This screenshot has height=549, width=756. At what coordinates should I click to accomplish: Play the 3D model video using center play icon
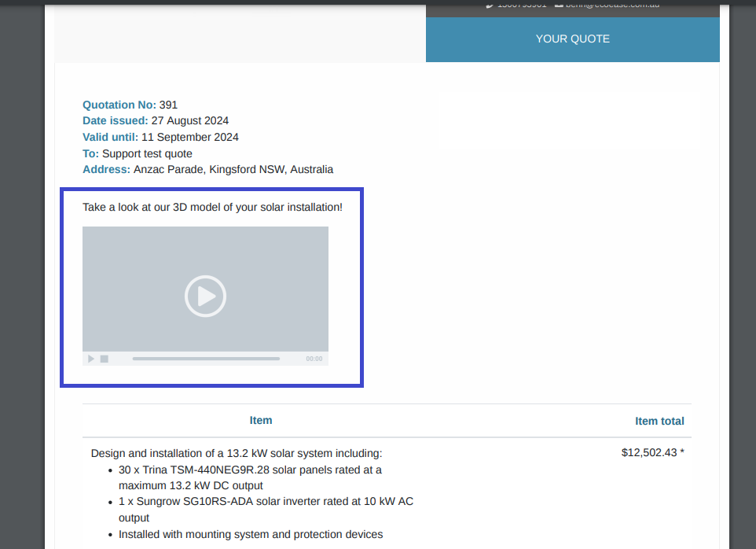205,297
